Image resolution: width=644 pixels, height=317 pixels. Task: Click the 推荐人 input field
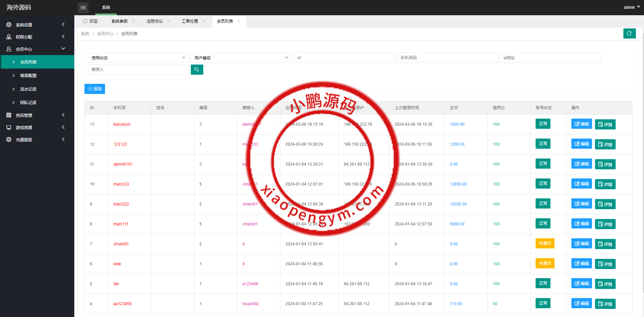[138, 70]
